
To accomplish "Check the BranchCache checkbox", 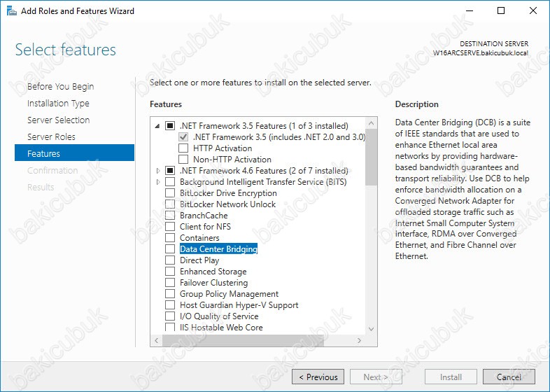I will [170, 216].
